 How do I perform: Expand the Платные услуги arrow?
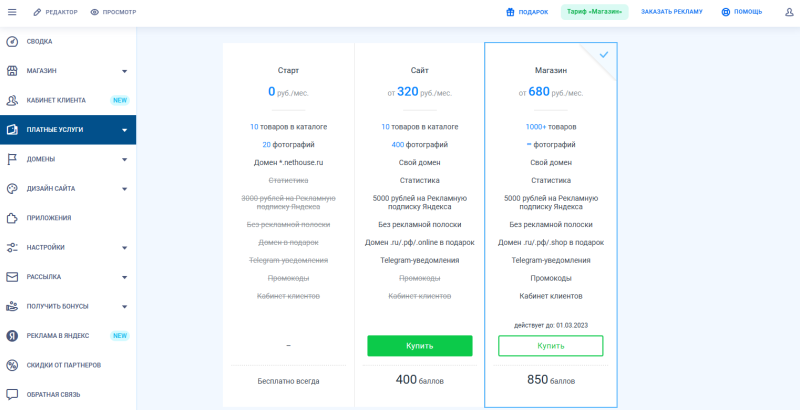124,131
